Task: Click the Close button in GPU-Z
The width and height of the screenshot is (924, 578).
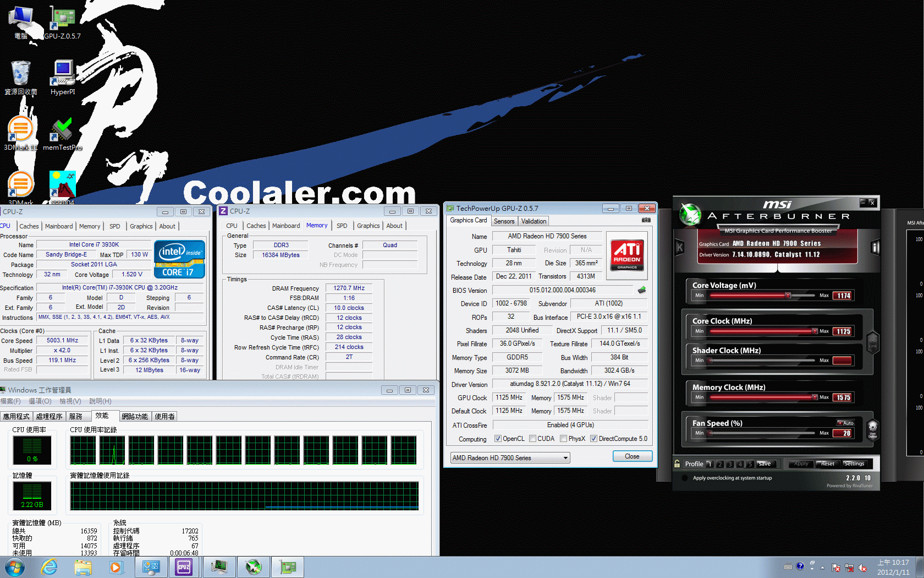Action: point(632,456)
